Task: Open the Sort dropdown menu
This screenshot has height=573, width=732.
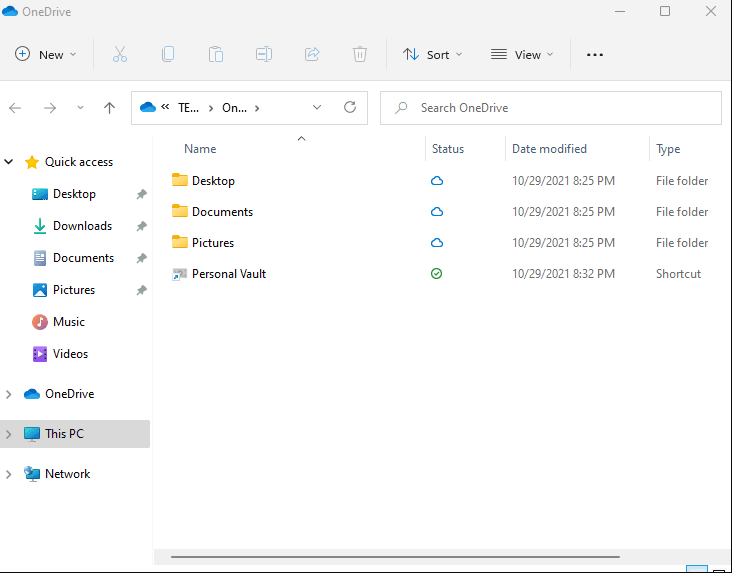Action: pyautogui.click(x=432, y=55)
